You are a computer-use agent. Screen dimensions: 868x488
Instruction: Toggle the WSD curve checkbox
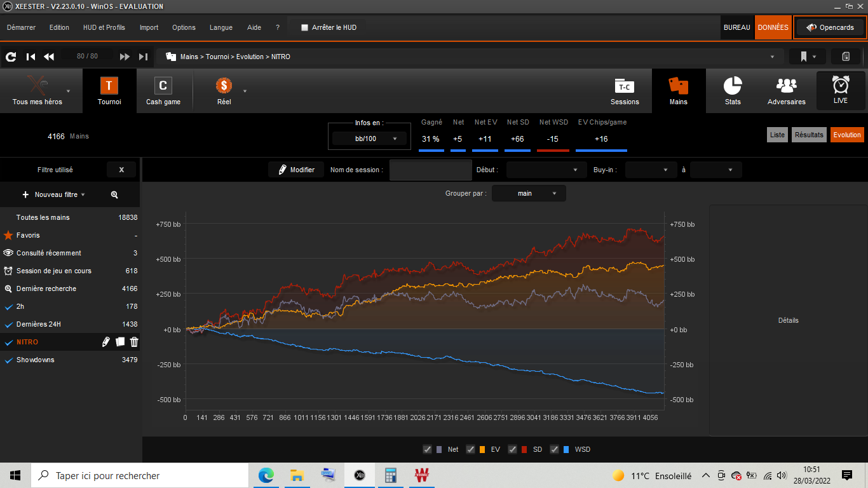[554, 449]
